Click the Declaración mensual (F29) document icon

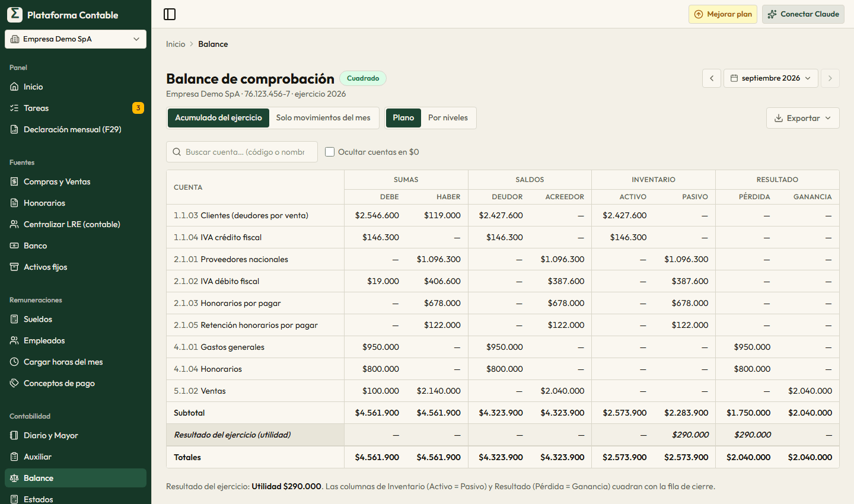14,129
